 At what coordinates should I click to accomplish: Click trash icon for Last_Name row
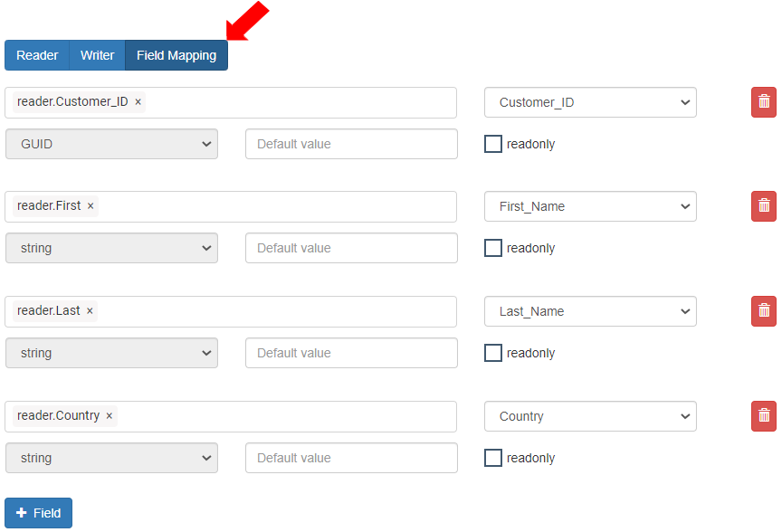point(763,311)
